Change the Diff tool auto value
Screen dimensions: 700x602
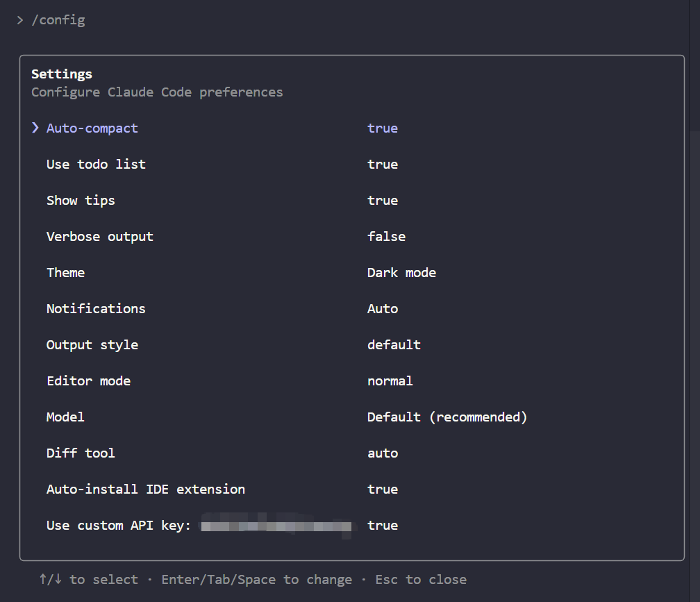(383, 453)
